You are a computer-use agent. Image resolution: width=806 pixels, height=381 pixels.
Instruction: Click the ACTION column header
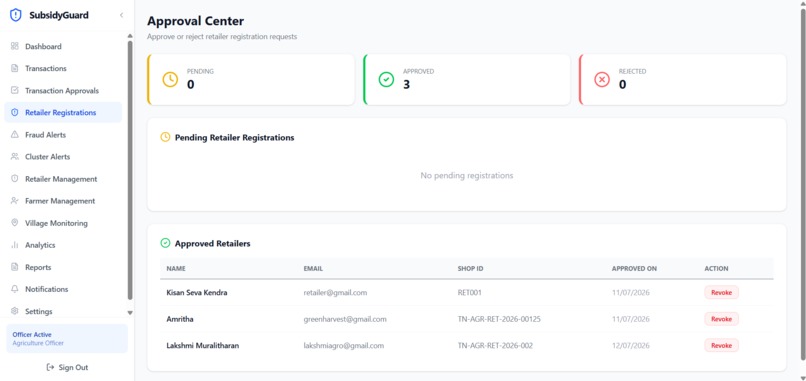click(716, 269)
